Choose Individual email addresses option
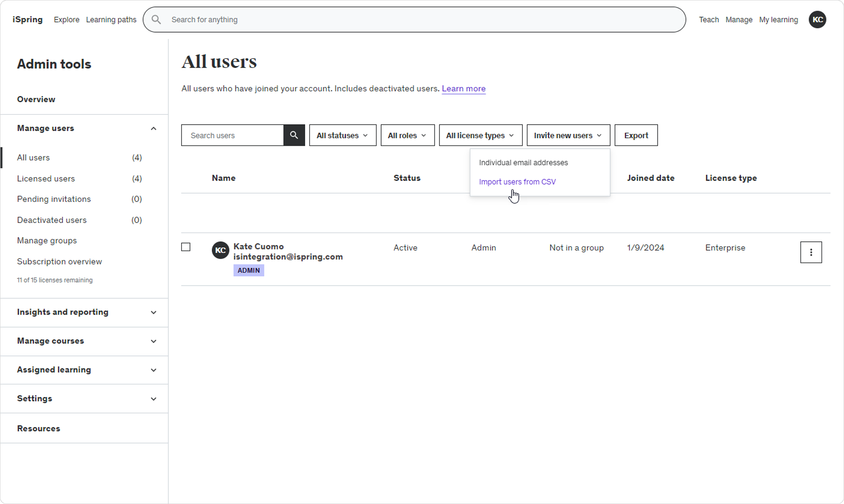The width and height of the screenshot is (844, 504). point(523,163)
